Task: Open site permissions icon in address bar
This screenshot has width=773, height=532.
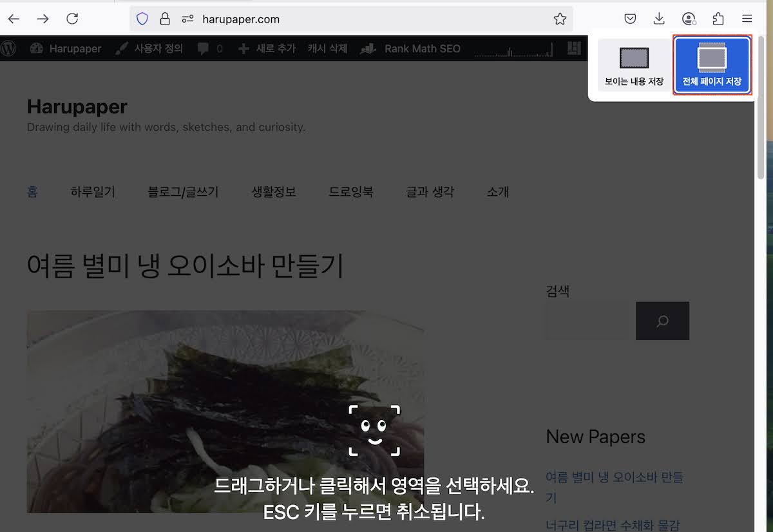Action: point(187,19)
